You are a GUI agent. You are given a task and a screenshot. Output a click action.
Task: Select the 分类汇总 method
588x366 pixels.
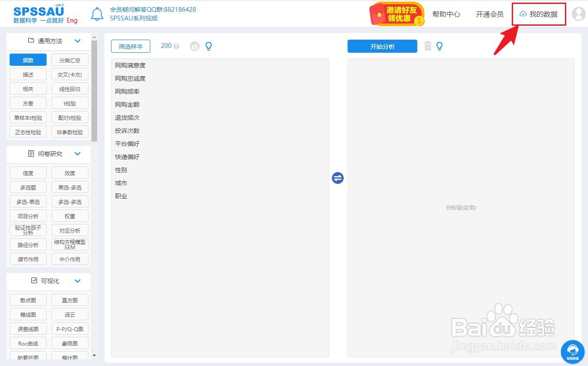pos(70,60)
